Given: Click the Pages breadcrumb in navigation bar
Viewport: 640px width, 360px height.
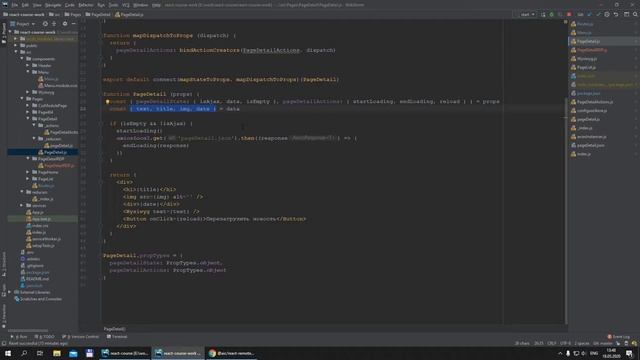Looking at the screenshot, I should 73,14.
